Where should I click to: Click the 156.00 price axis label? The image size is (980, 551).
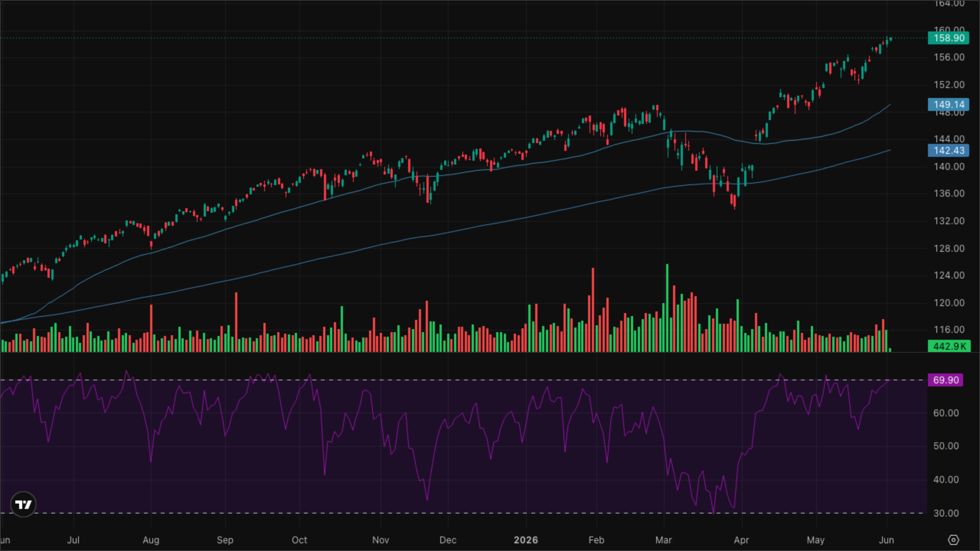949,57
